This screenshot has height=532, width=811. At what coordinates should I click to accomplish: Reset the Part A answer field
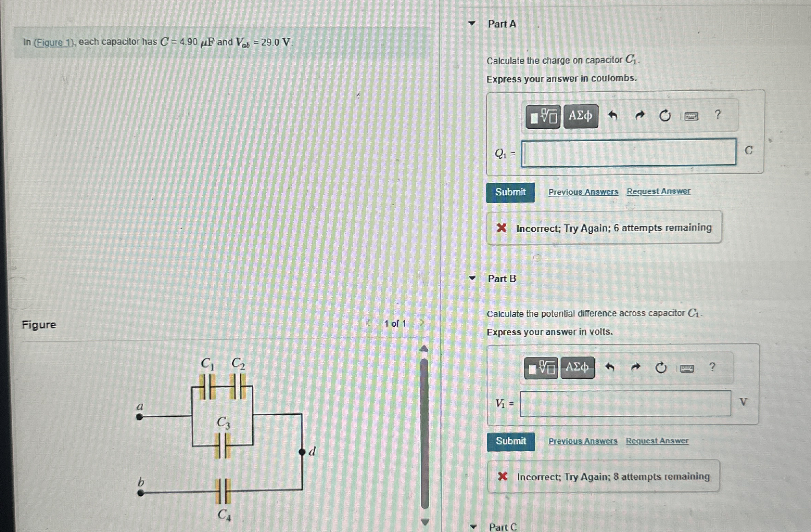click(665, 116)
